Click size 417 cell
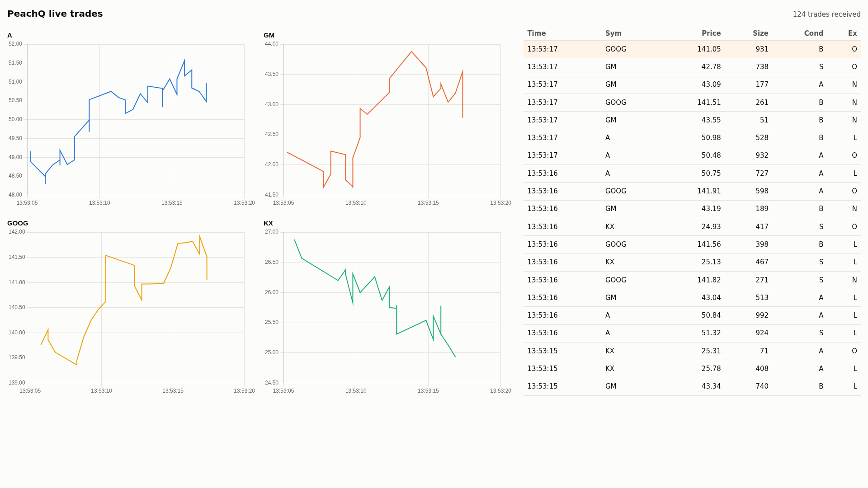 [762, 227]
